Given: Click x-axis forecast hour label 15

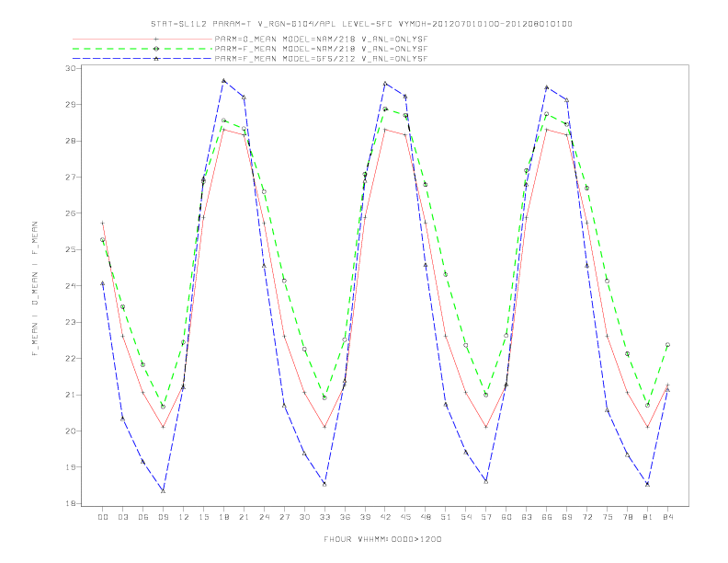Looking at the screenshot, I should (x=203, y=517).
